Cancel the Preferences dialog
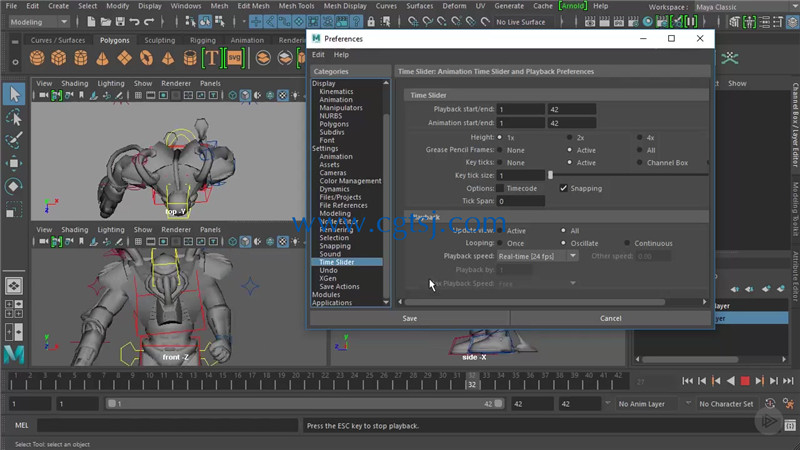 [x=611, y=318]
